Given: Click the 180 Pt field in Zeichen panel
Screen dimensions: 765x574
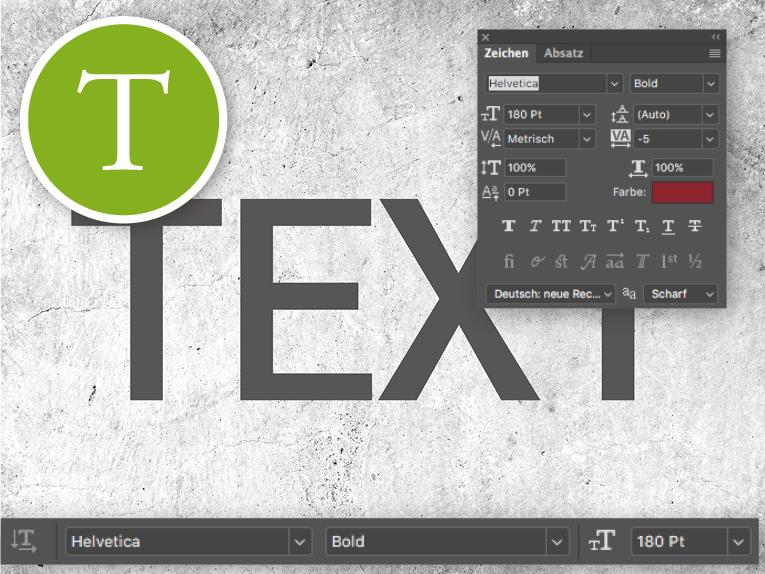Looking at the screenshot, I should tap(542, 115).
